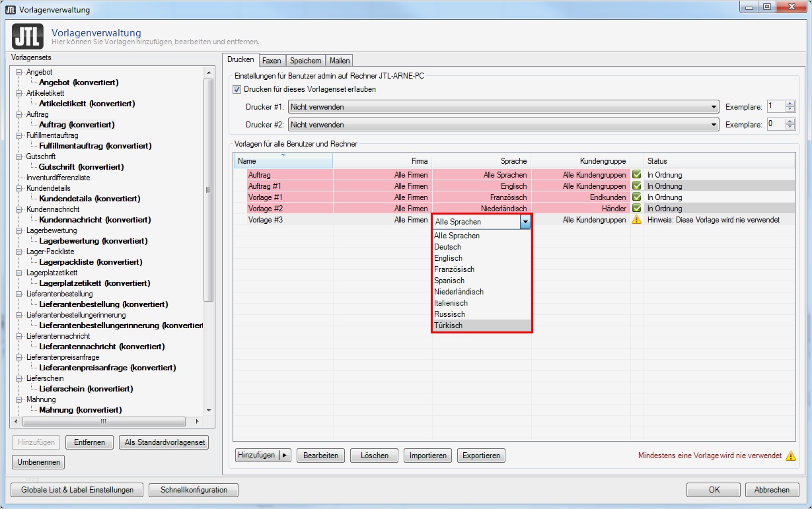Select 'Auftrag (konvertiert)' in the tree

(x=77, y=125)
